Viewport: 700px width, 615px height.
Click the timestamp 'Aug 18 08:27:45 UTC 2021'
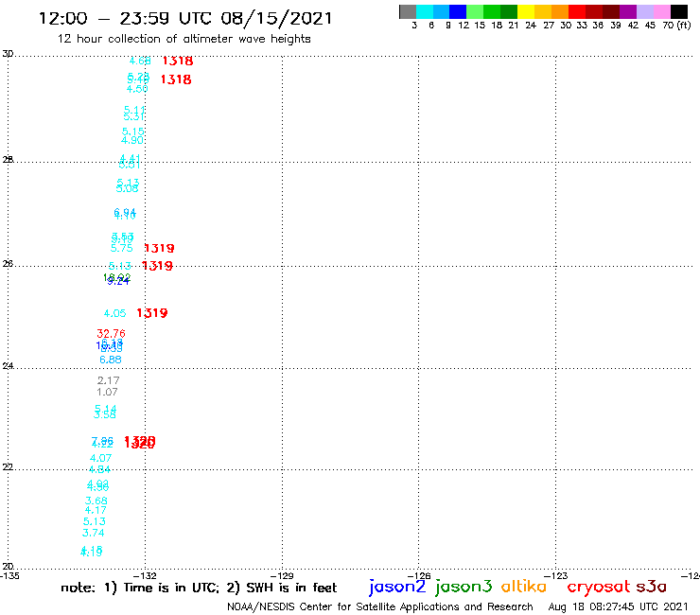618,606
